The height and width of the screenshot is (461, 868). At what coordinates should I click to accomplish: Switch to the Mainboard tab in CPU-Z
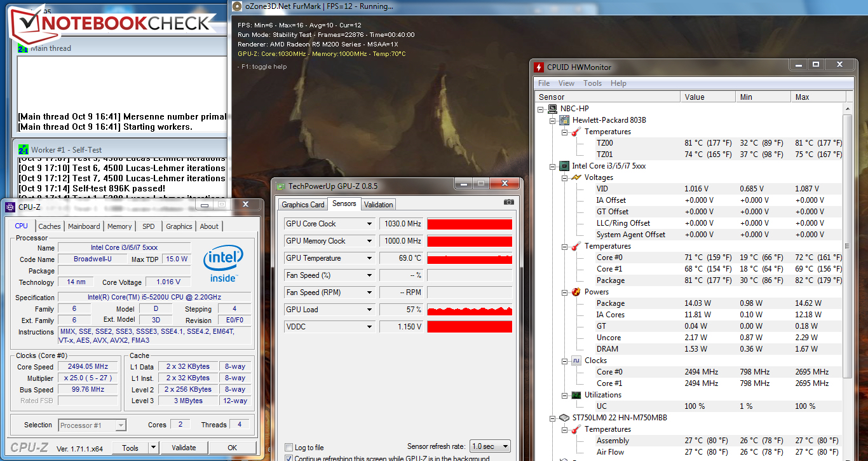pyautogui.click(x=84, y=226)
